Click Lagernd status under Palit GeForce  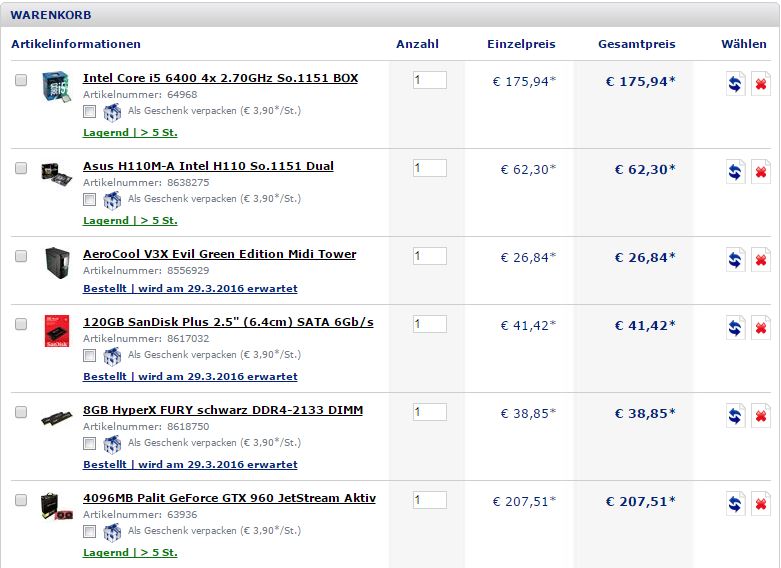(130, 553)
